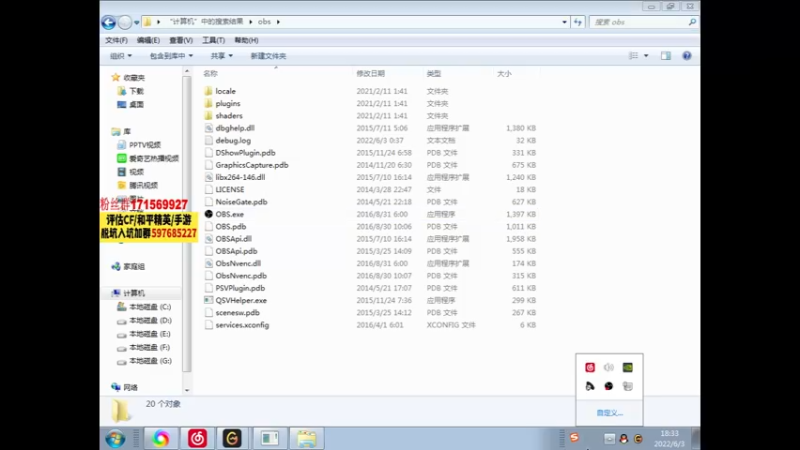Open the 查看(V) menu
The height and width of the screenshot is (450, 800).
[x=181, y=40]
